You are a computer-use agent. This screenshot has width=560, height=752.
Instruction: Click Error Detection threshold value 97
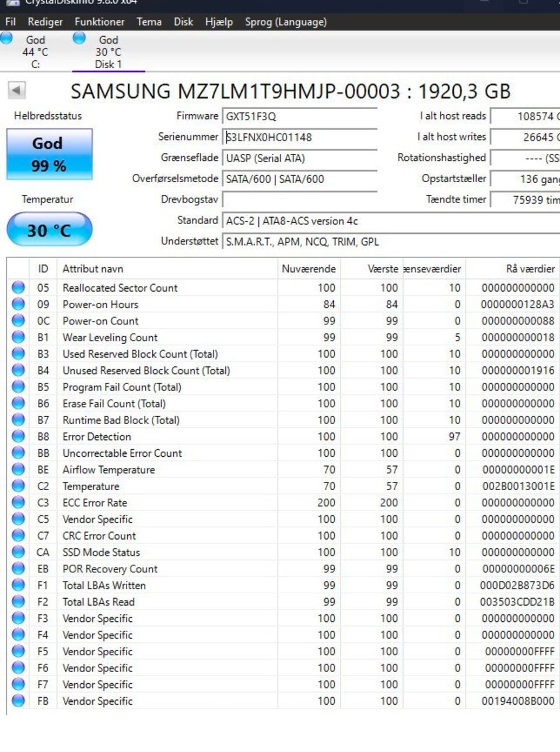point(454,436)
